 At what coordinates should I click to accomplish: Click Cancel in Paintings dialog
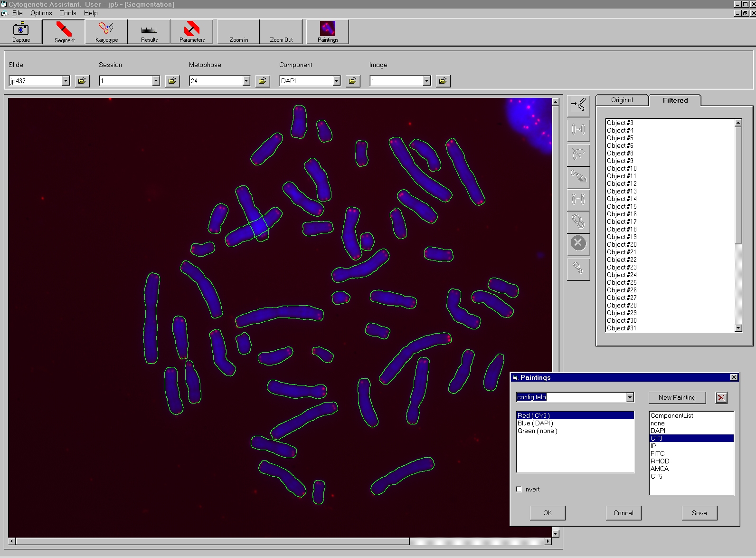[624, 513]
